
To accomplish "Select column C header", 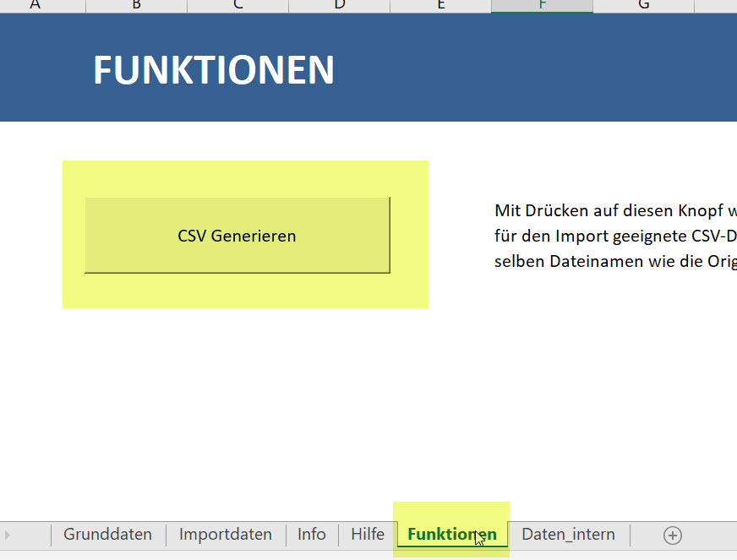I will (237, 6).
